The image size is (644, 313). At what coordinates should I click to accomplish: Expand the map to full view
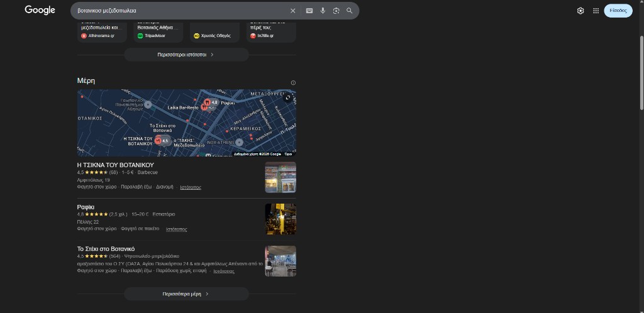(x=288, y=97)
